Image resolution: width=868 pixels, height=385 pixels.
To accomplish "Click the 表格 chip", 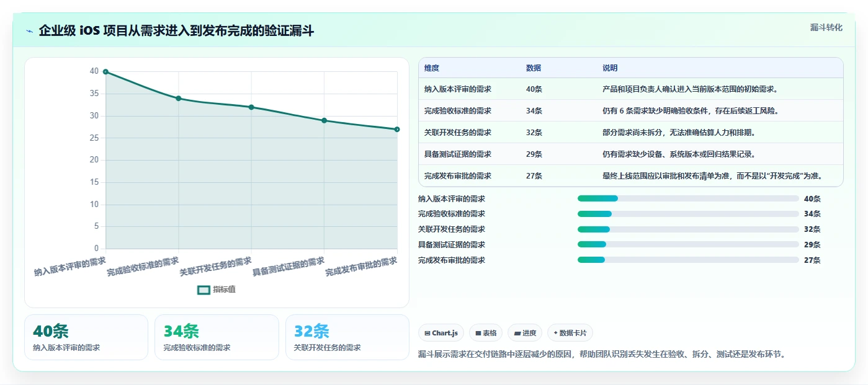I will coord(486,333).
